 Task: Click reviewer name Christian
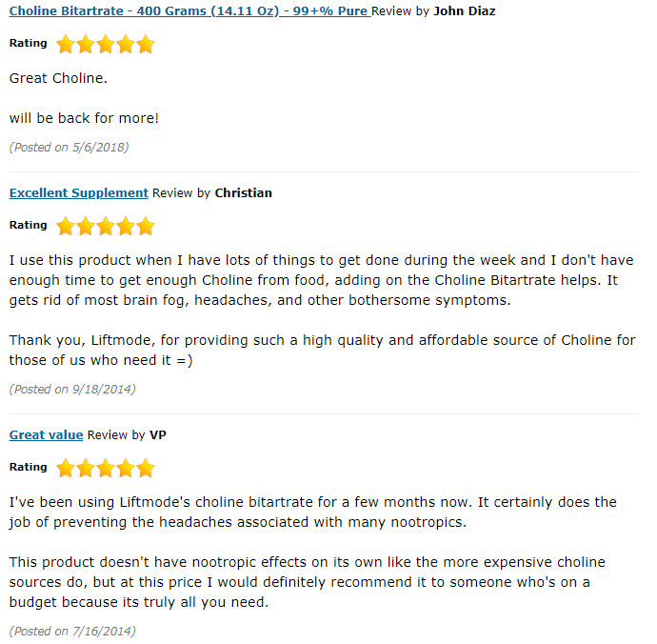(244, 192)
